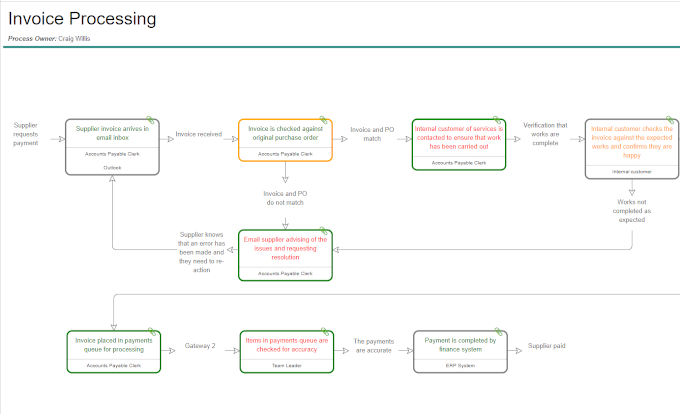Open paperclip on Internal customer checks invoice box

tap(670, 120)
